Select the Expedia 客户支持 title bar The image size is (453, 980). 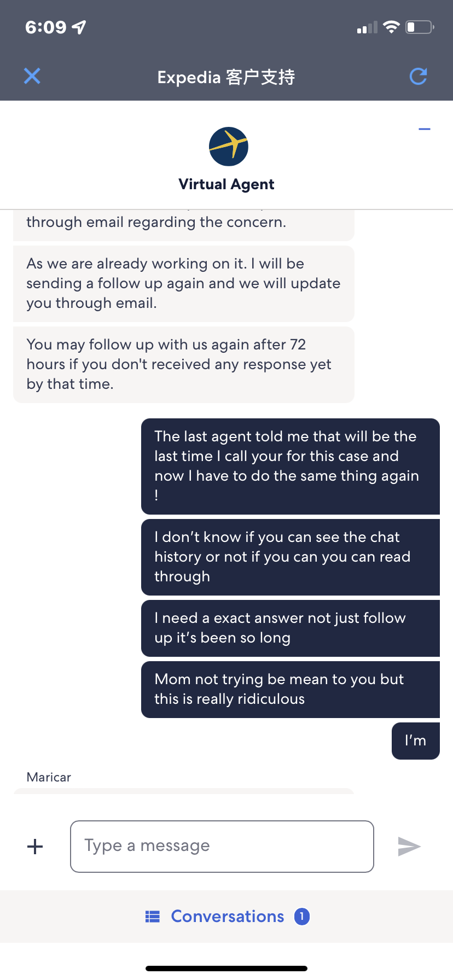point(226,77)
